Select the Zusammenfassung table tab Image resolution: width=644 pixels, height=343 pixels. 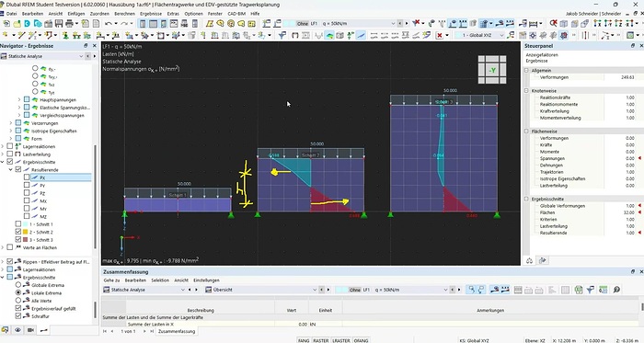[177, 331]
